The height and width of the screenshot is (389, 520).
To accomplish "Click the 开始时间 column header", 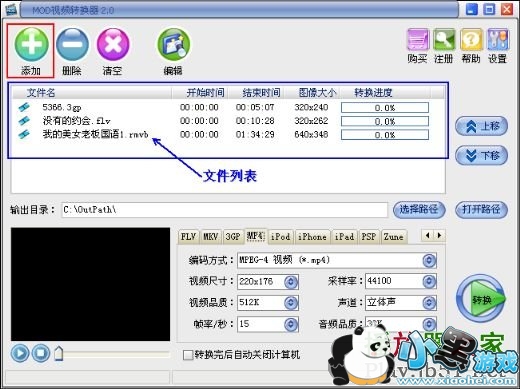I will [x=200, y=93].
